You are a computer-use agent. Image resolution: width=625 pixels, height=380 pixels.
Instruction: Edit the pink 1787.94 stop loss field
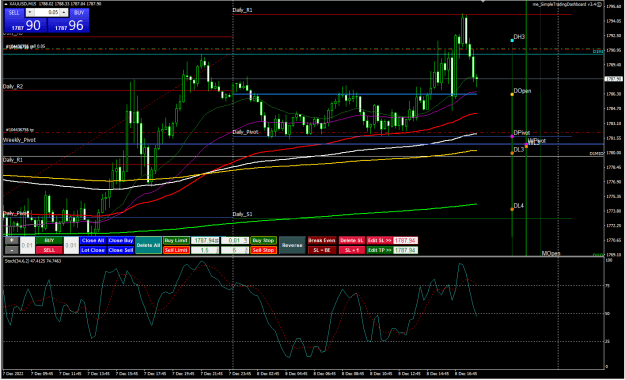(x=405, y=240)
